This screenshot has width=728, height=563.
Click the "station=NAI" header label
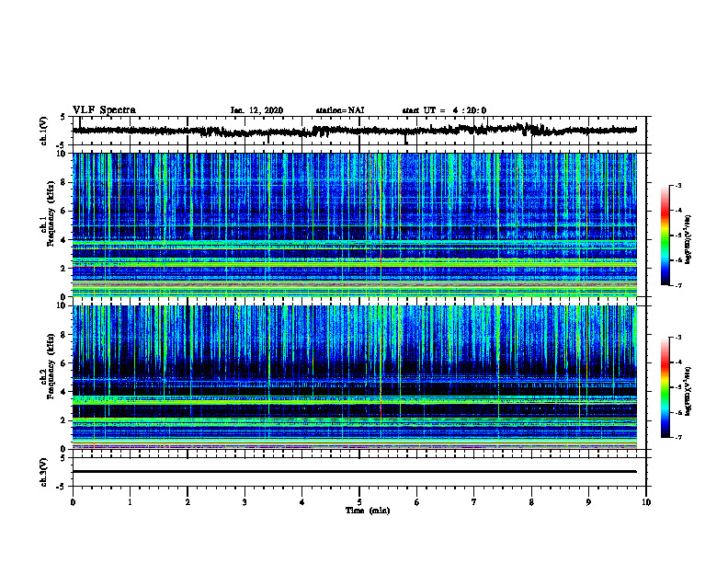pyautogui.click(x=340, y=110)
